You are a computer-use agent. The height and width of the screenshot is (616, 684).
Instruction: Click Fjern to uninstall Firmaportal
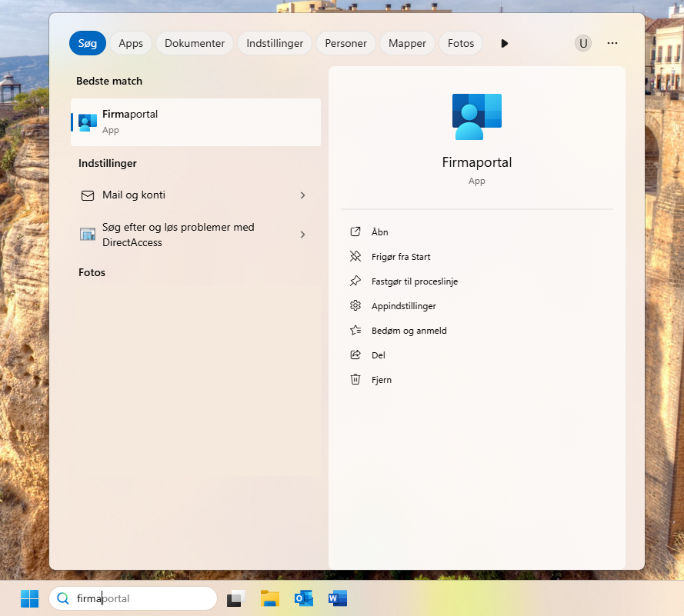(382, 380)
